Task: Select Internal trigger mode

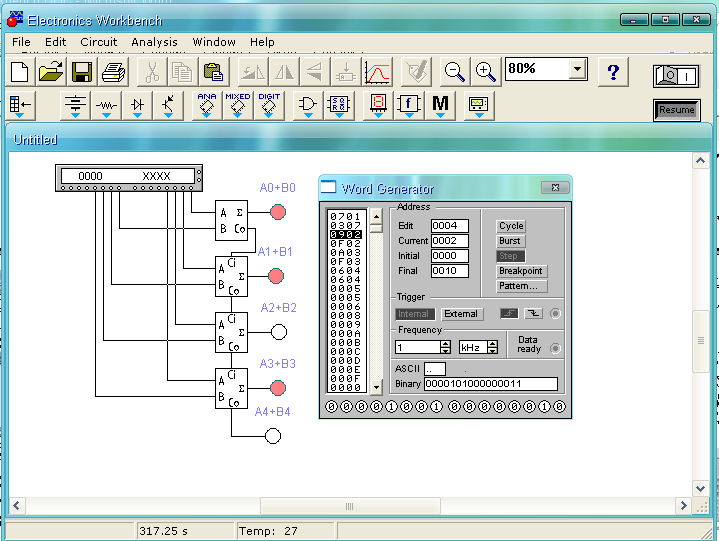Action: [415, 314]
